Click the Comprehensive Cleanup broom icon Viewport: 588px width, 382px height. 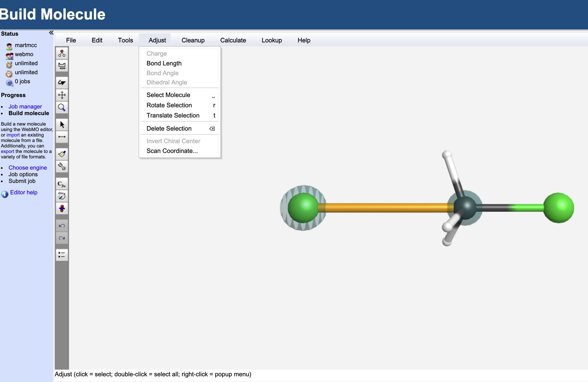pos(62,154)
